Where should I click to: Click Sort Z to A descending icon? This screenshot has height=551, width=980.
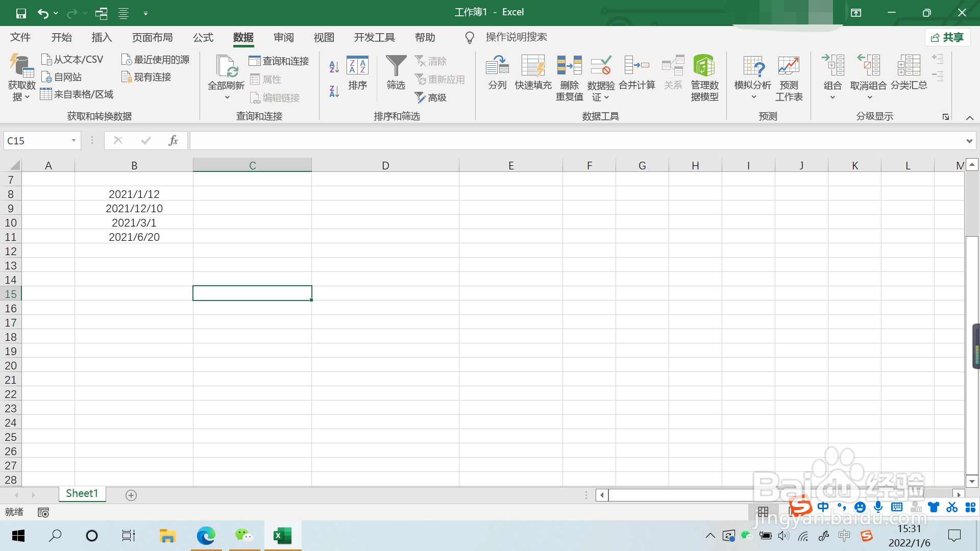point(334,91)
